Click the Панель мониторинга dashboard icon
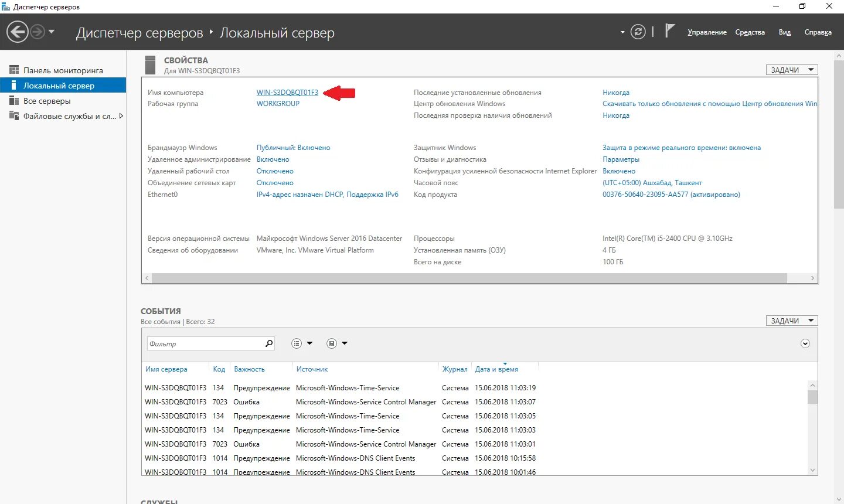Viewport: 844px width, 504px height. 14,70
